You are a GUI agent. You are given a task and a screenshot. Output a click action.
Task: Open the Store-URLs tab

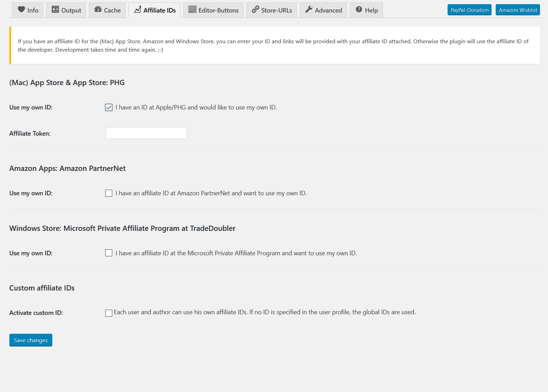pyautogui.click(x=272, y=10)
